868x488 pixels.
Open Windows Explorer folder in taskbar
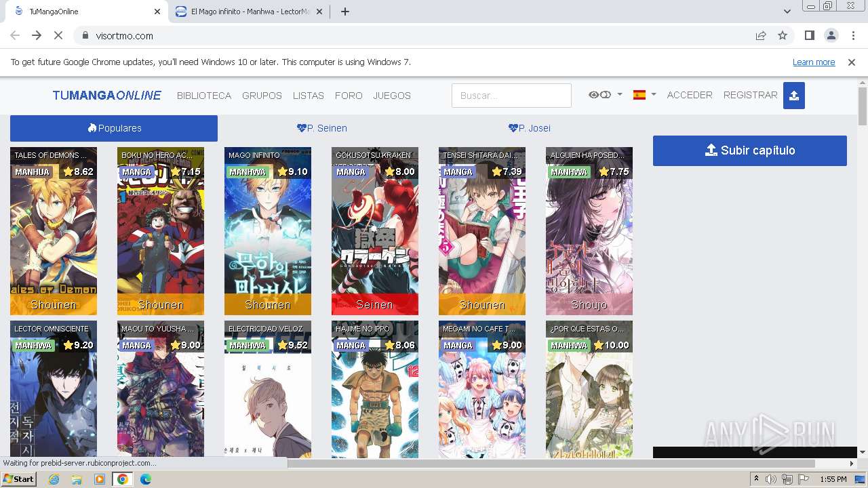click(x=77, y=479)
